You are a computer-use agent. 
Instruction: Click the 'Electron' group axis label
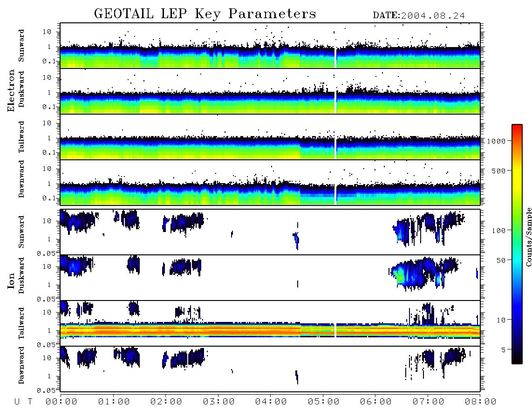pyautogui.click(x=11, y=90)
